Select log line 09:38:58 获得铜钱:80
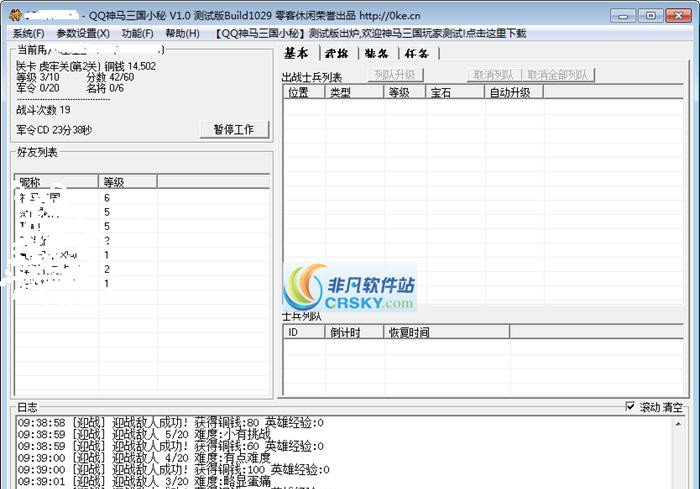This screenshot has width=700, height=489. tap(171, 422)
